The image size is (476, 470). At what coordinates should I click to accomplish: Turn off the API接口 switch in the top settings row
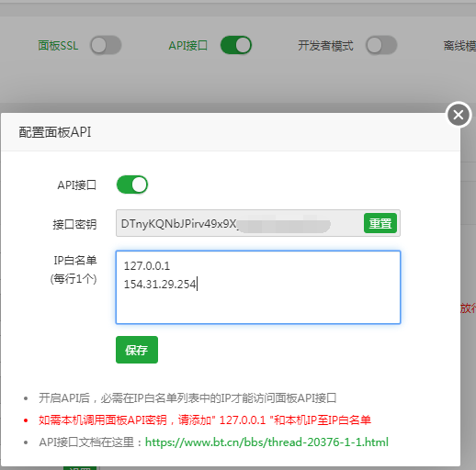[236, 45]
